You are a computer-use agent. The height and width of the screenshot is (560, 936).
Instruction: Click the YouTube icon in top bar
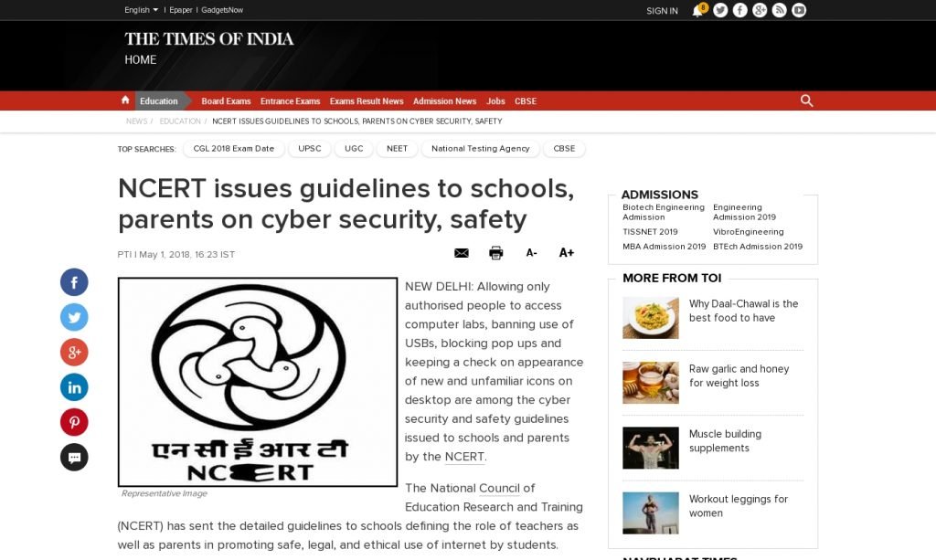[x=799, y=10]
